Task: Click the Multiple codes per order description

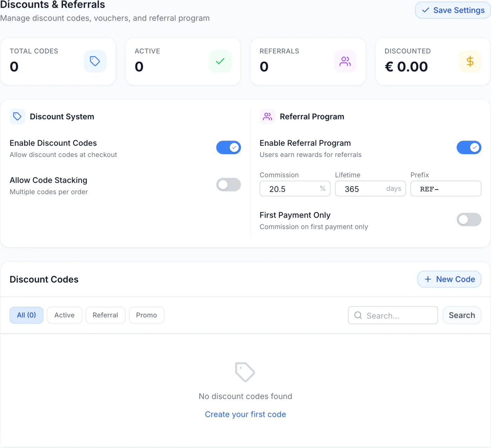Action: pos(49,192)
